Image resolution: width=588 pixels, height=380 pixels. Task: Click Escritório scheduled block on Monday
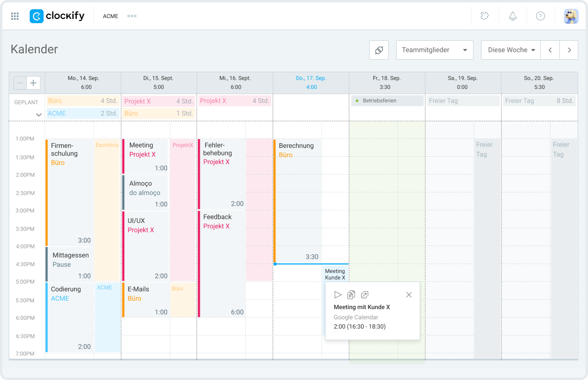click(x=107, y=209)
